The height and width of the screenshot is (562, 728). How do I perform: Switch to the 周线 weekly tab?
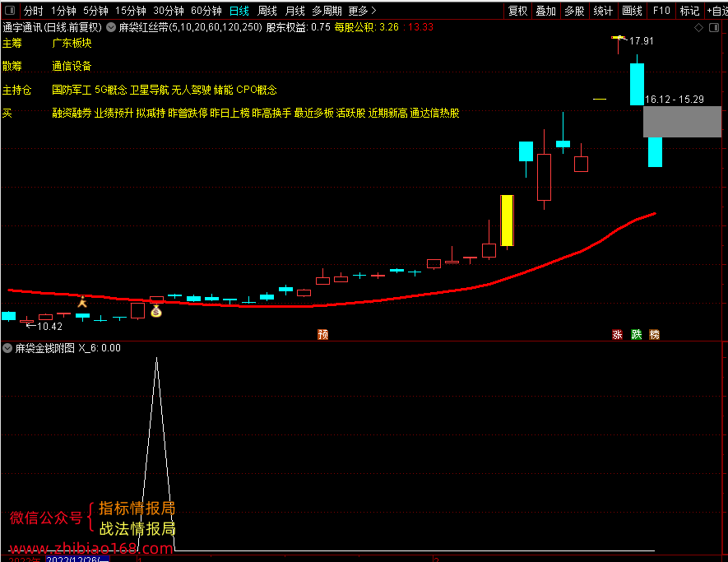(267, 11)
